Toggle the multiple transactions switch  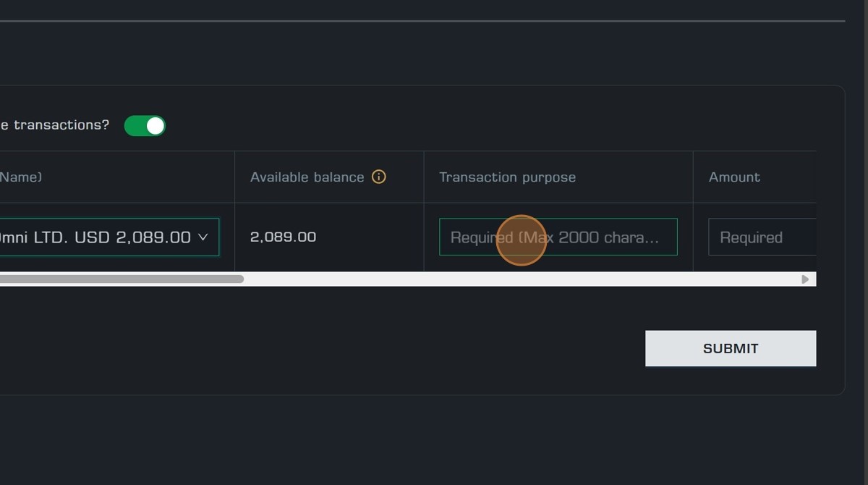coord(145,126)
